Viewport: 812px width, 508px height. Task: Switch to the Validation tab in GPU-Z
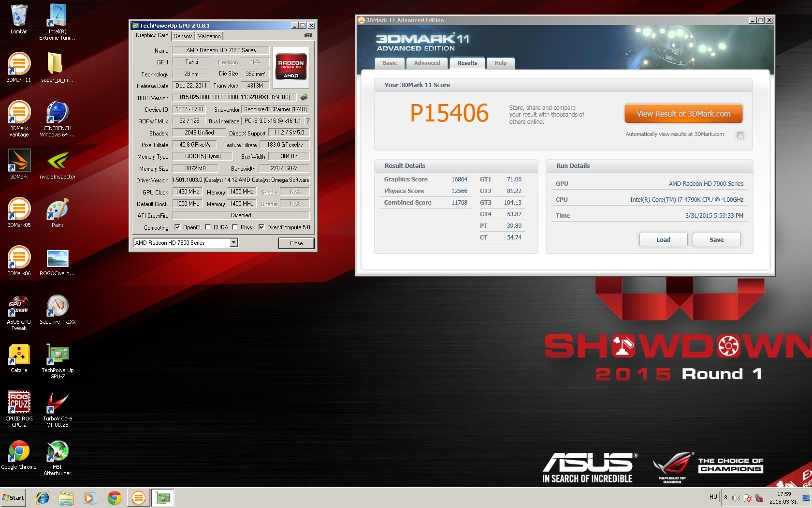[209, 36]
